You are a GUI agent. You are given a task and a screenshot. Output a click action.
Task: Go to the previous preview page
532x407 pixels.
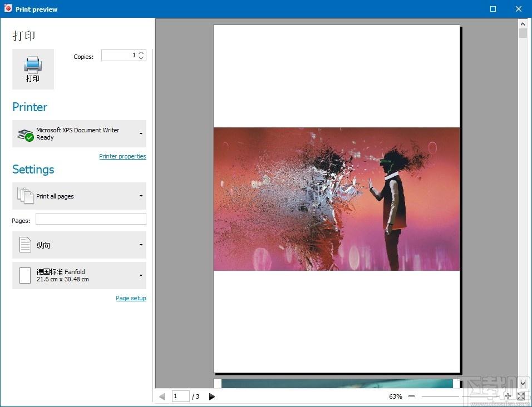coord(162,396)
